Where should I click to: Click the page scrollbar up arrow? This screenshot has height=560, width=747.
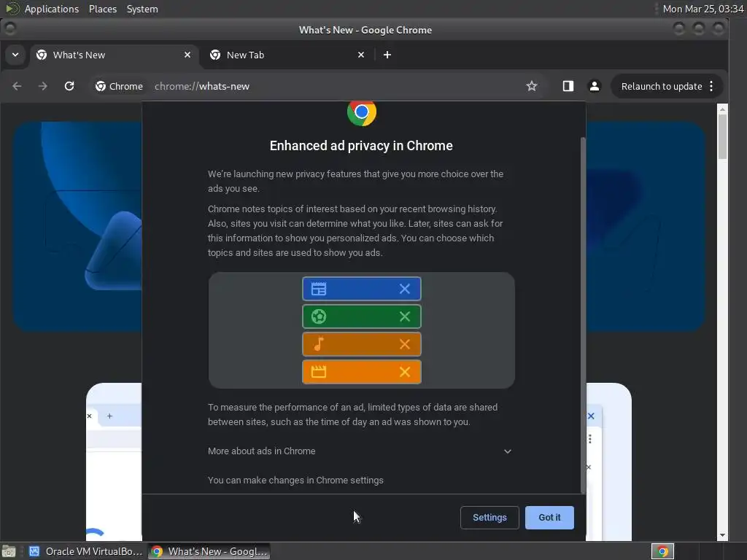point(722,109)
